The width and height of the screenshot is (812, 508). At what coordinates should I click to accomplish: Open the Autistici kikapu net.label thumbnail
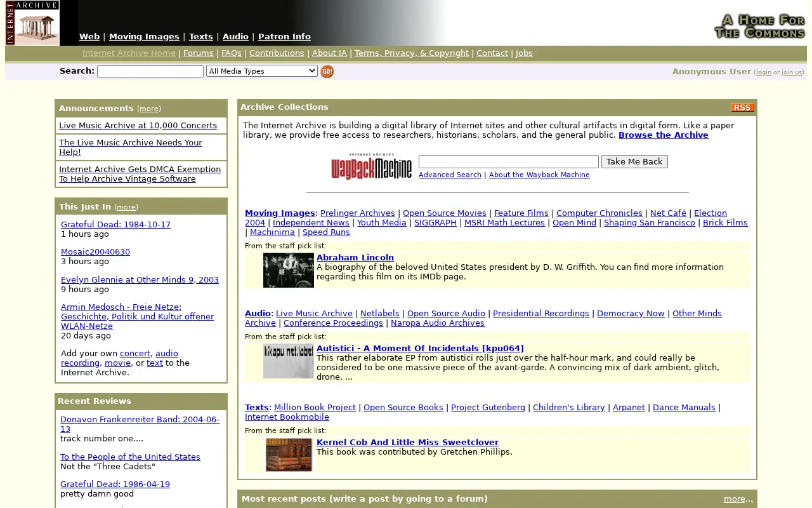point(289,361)
